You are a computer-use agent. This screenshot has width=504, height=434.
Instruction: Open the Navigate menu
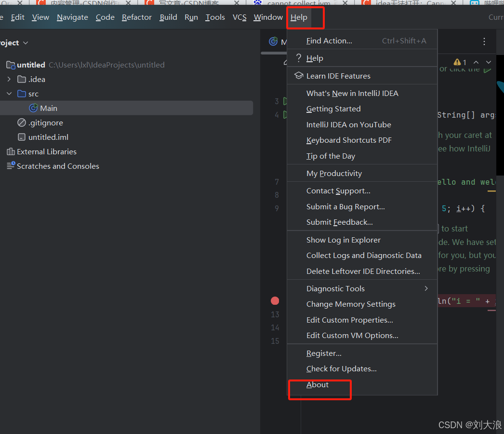(72, 17)
